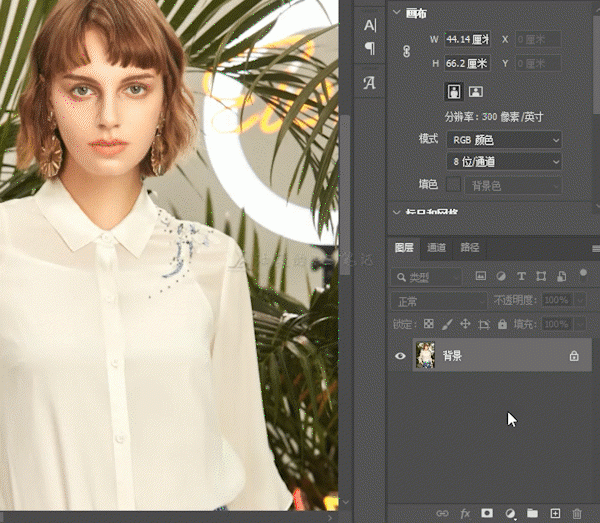Create a new layer icon

pos(555,513)
